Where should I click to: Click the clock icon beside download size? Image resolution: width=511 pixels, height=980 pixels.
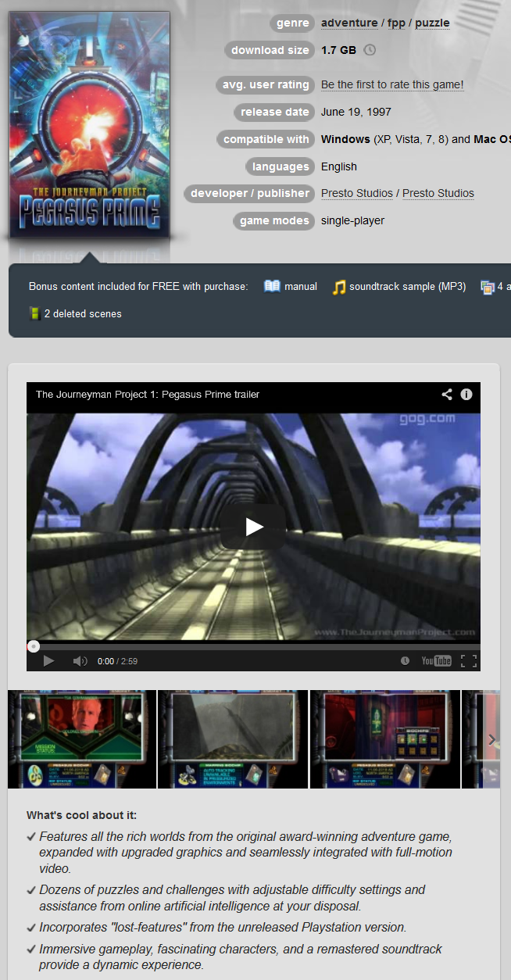pyautogui.click(x=370, y=50)
